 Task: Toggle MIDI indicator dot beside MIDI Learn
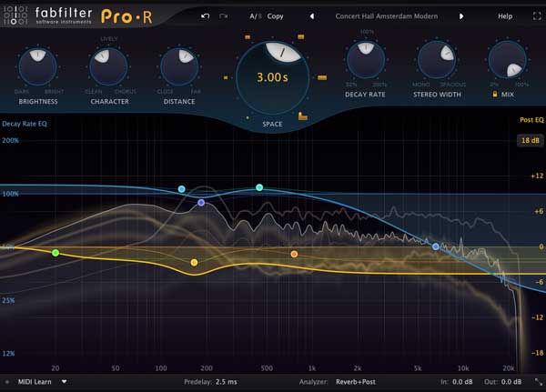(7, 382)
